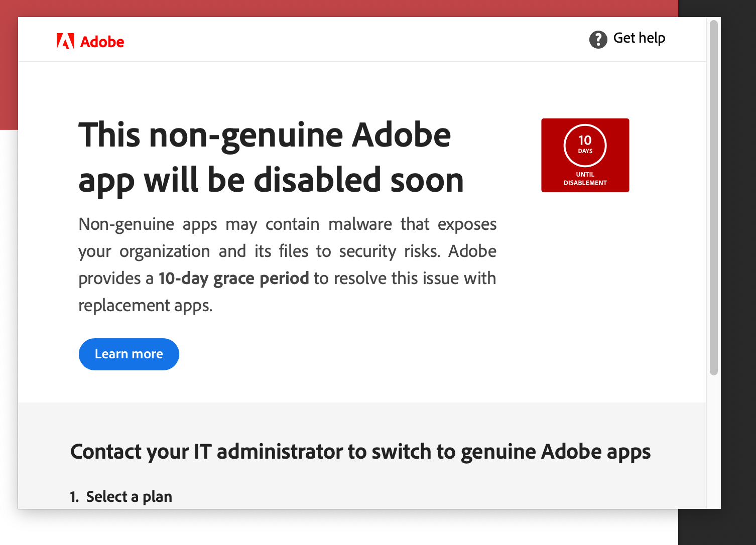Image resolution: width=756 pixels, height=545 pixels.
Task: Click the Learn more button
Action: pyautogui.click(x=129, y=354)
